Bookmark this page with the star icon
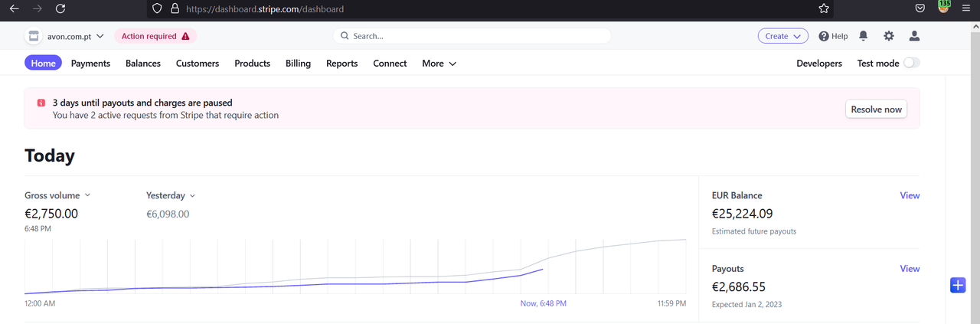 pos(824,8)
